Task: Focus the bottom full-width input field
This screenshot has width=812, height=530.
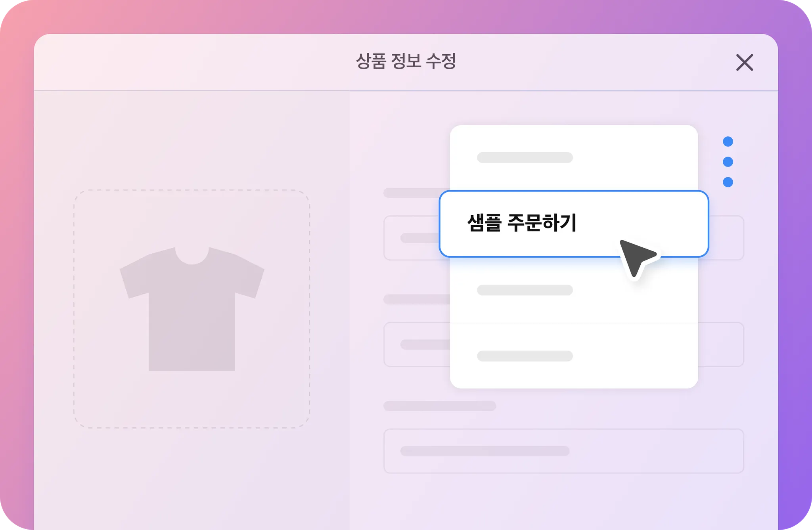Action: (x=563, y=451)
